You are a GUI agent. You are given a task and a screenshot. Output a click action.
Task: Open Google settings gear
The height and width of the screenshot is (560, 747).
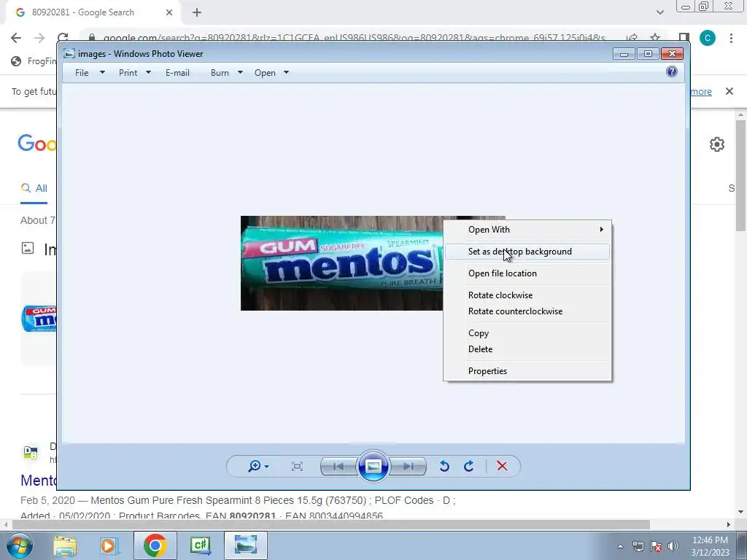717,144
